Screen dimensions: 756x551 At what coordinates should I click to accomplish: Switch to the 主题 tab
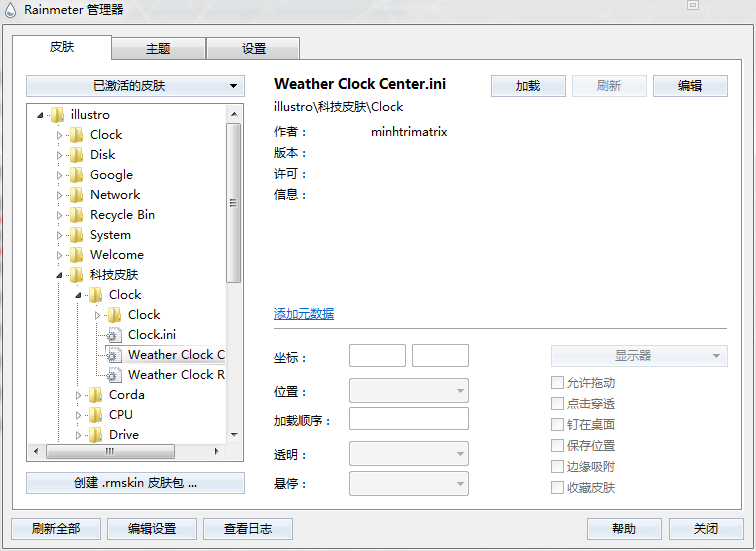pos(158,49)
